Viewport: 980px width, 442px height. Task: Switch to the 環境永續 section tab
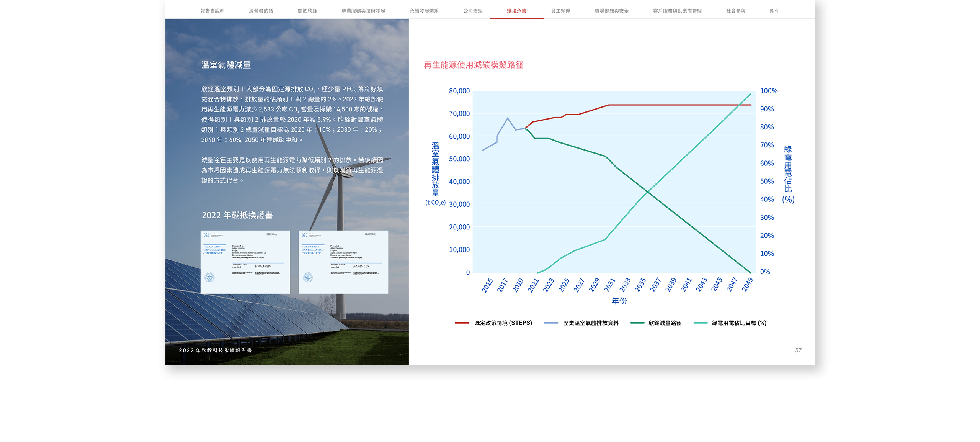click(516, 11)
